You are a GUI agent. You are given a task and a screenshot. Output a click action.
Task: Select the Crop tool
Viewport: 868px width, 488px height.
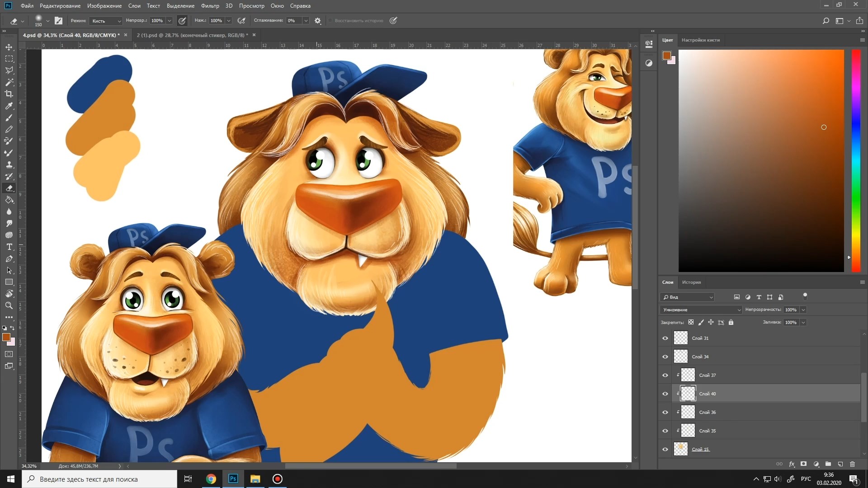9,94
